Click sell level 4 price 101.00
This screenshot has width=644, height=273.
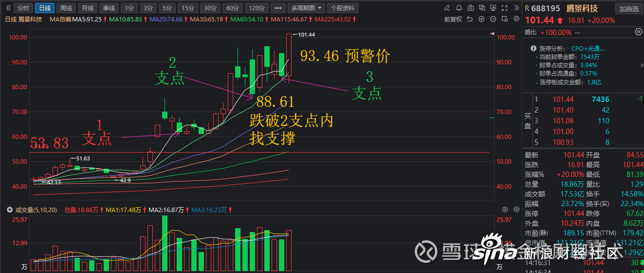[563, 132]
